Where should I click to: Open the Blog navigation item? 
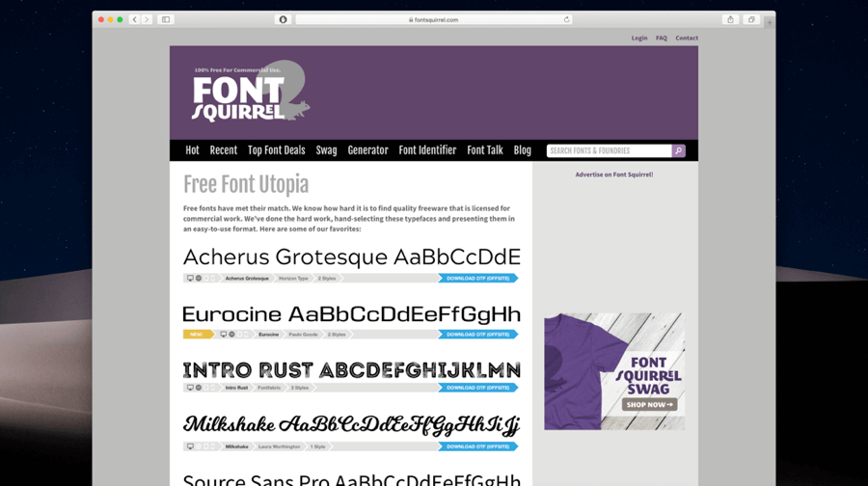coord(522,150)
